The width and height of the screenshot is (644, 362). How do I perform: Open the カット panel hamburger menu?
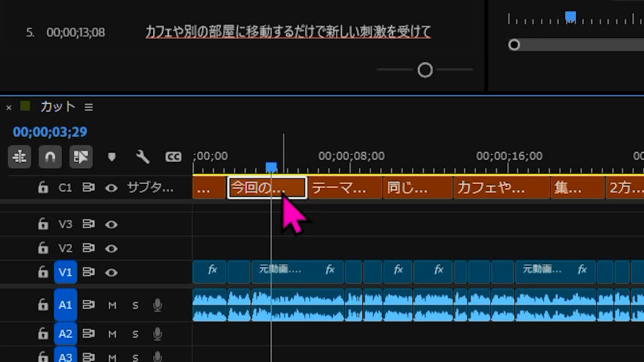[88, 107]
